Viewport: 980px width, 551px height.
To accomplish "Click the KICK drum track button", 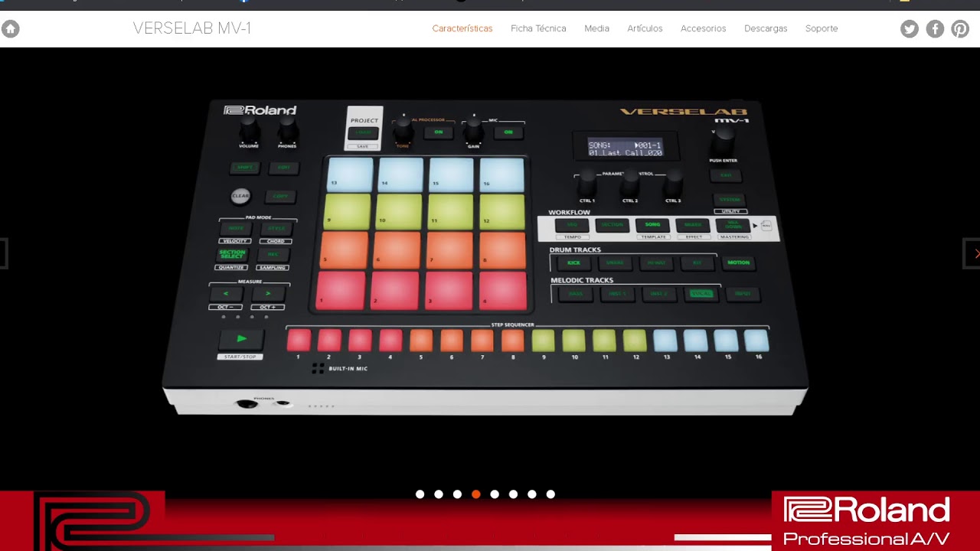I will (573, 262).
